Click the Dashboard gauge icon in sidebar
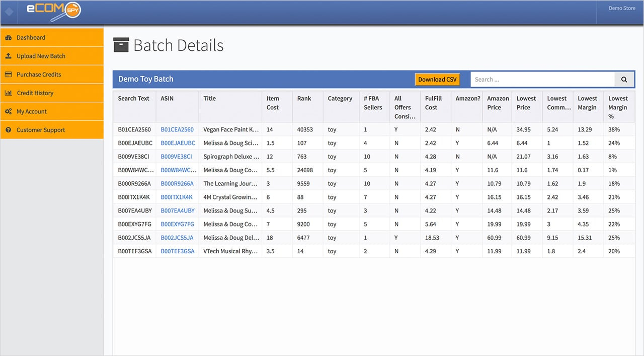This screenshot has height=356, width=644. tap(9, 38)
